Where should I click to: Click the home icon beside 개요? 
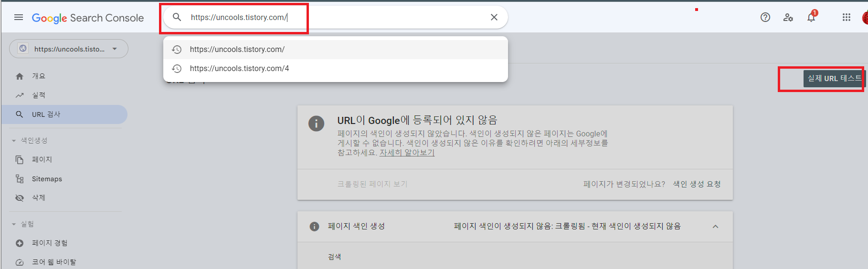(20, 76)
